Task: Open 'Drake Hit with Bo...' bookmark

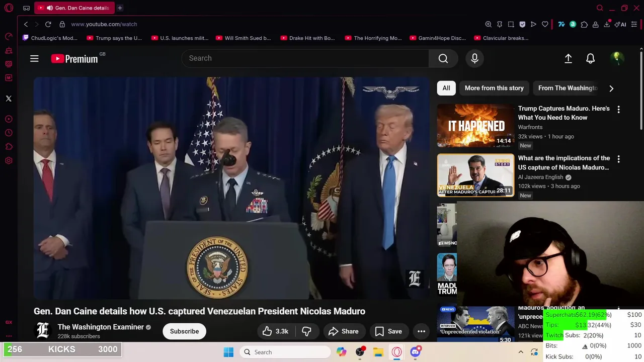Action: pyautogui.click(x=308, y=38)
